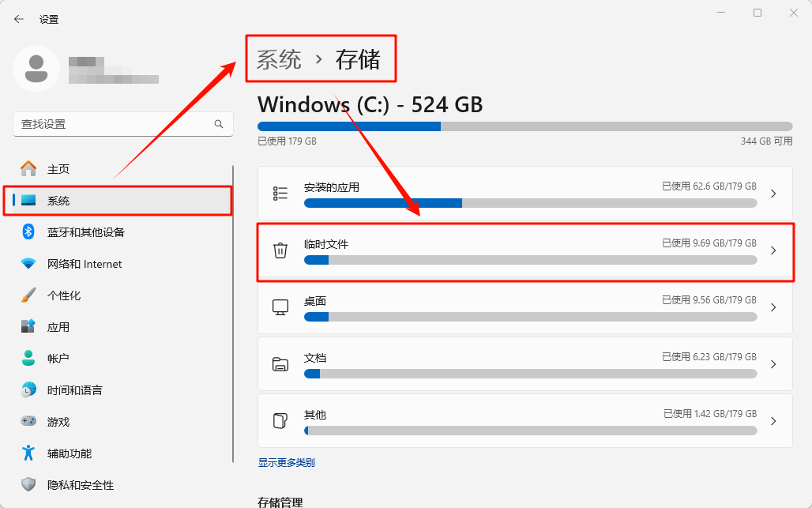
Task: Click the game controller icon
Action: click(28, 422)
